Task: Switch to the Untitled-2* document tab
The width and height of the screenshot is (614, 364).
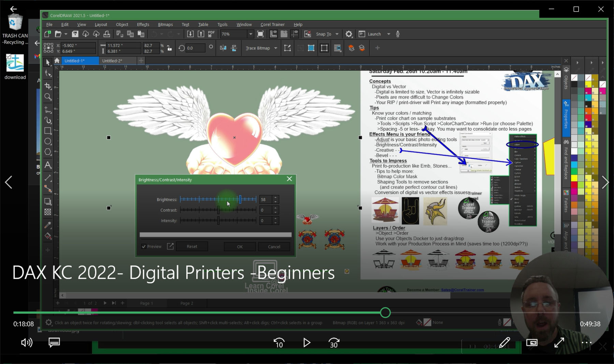Action: (x=112, y=61)
